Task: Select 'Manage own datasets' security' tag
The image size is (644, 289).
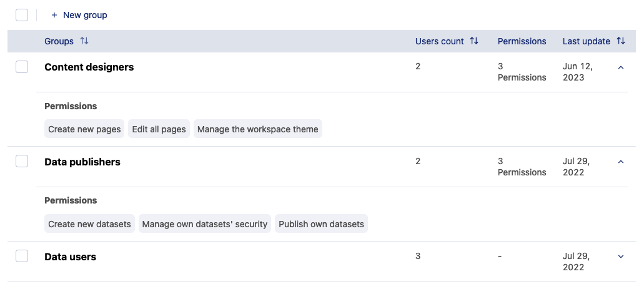Action: tap(204, 224)
